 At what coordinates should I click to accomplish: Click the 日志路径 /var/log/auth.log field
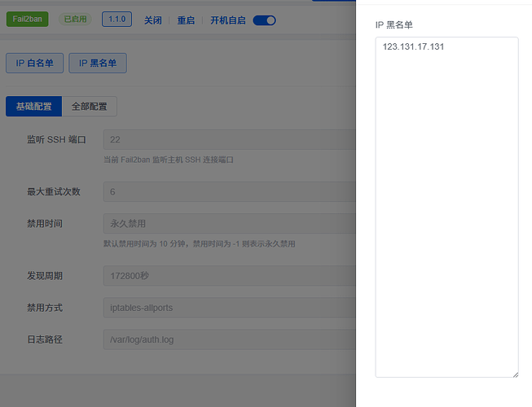[x=228, y=339]
